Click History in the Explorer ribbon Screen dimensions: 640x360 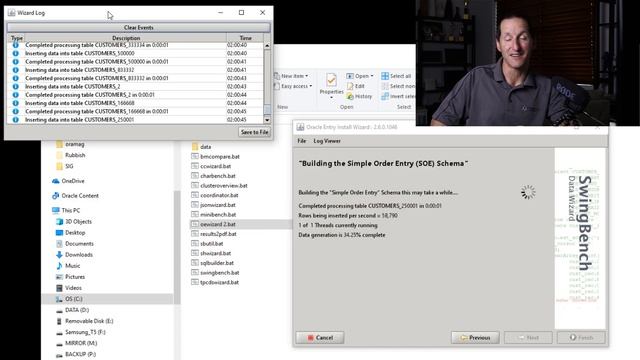(x=359, y=96)
